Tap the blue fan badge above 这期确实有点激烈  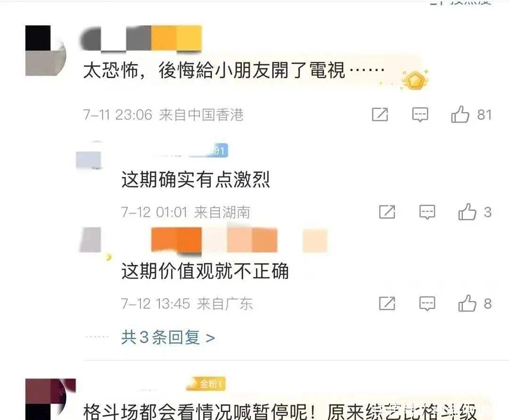point(218,150)
